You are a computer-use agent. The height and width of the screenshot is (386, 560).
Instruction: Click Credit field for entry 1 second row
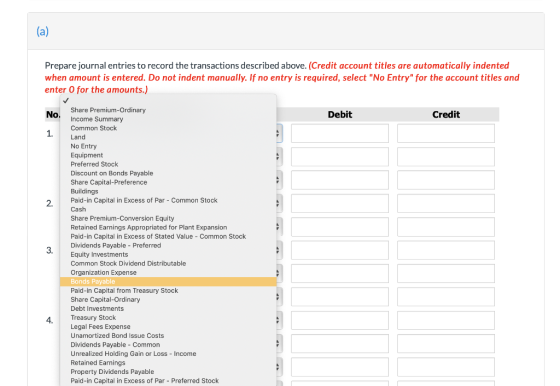(446, 157)
